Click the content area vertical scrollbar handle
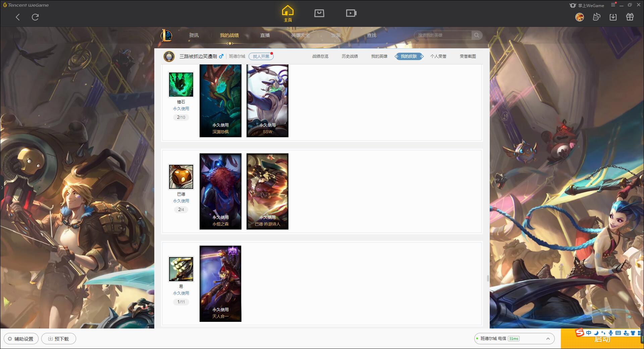644x349 pixels. point(488,279)
